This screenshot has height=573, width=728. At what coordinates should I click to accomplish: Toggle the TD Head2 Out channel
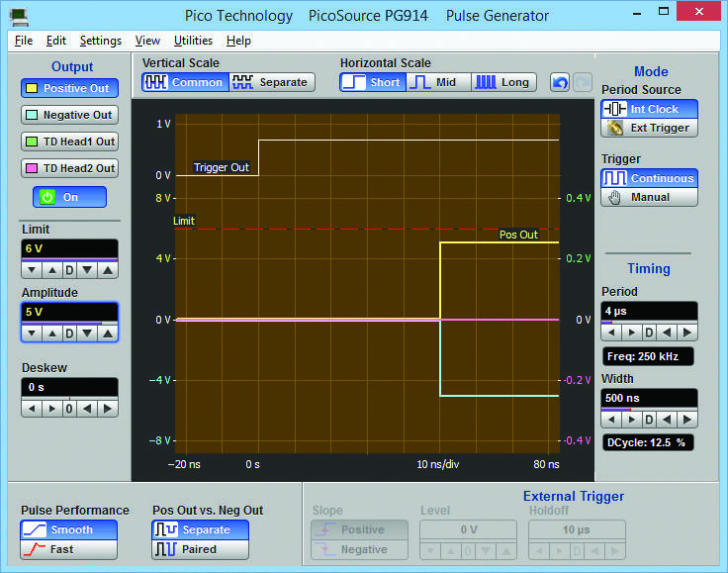[x=68, y=168]
